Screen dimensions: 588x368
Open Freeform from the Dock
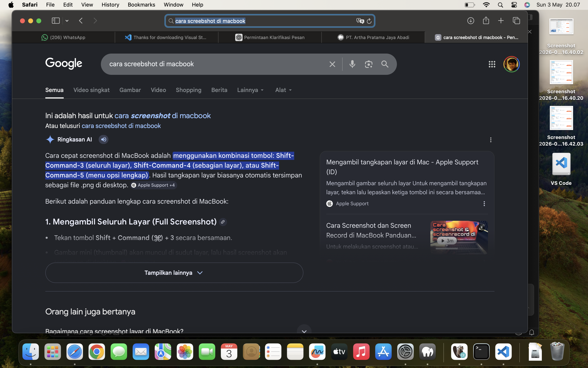pos(317,352)
